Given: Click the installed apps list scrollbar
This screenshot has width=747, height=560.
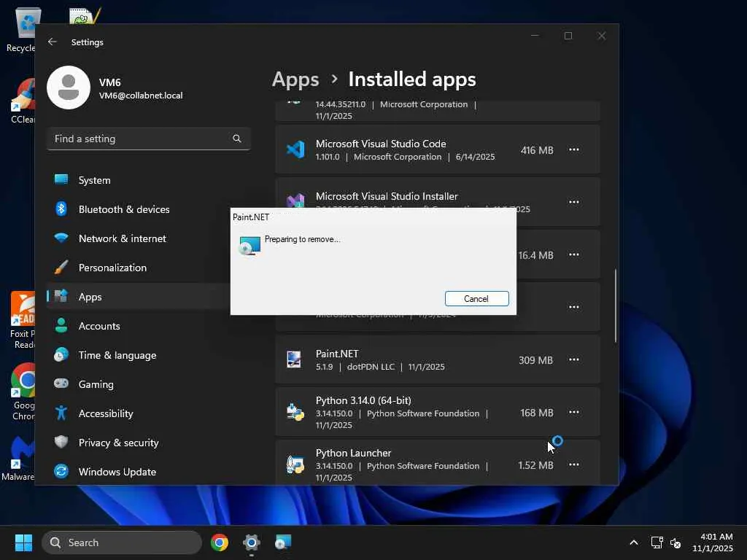Looking at the screenshot, I should (x=616, y=306).
